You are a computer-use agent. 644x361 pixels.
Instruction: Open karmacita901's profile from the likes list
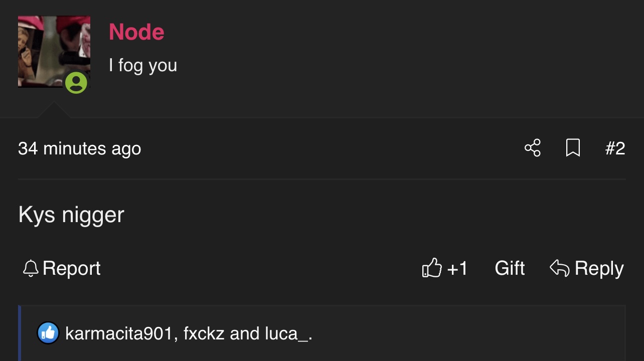coord(119,333)
